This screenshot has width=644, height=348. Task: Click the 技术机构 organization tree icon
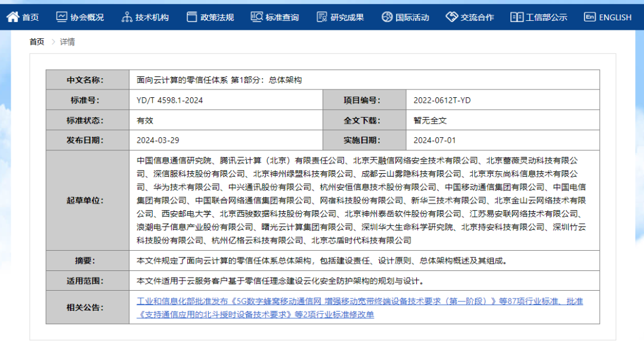pos(127,17)
